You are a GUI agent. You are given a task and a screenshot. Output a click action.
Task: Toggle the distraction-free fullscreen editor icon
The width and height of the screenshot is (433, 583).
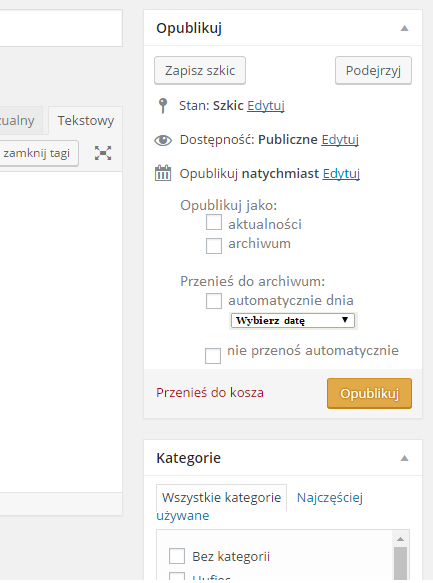tap(103, 153)
